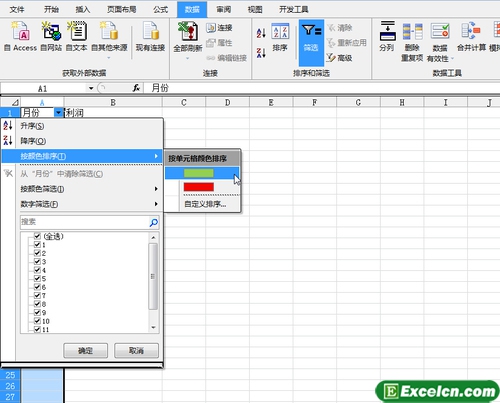Switch to the 公式 ribbon tab

pyautogui.click(x=161, y=9)
